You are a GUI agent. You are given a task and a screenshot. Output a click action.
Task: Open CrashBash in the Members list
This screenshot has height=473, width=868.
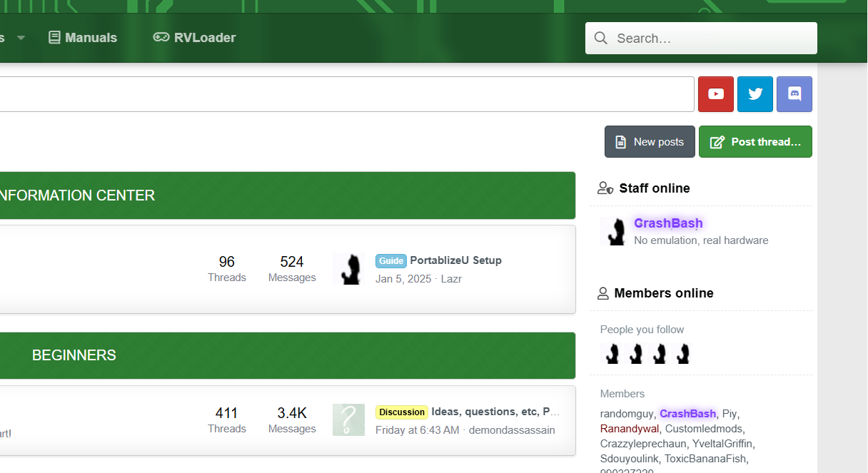(x=687, y=414)
